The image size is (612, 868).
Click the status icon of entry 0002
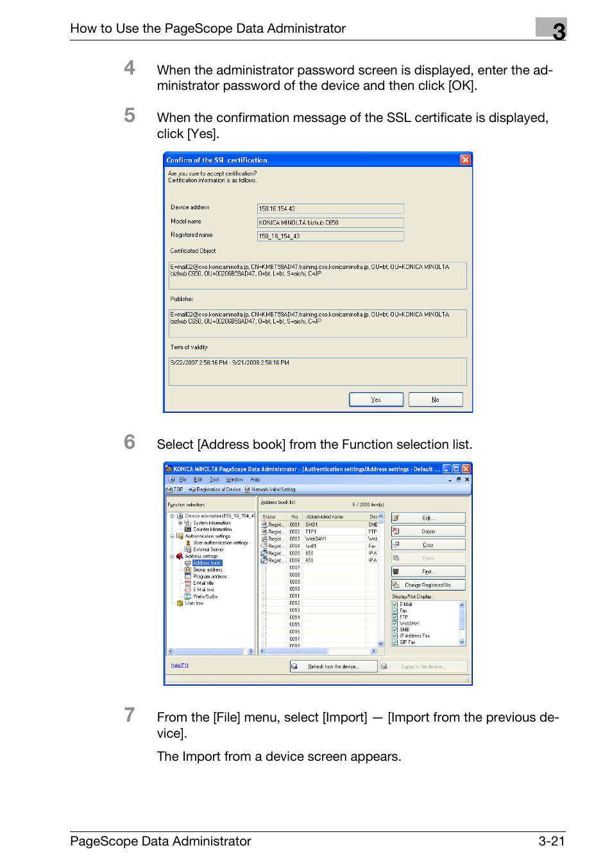pyautogui.click(x=264, y=532)
